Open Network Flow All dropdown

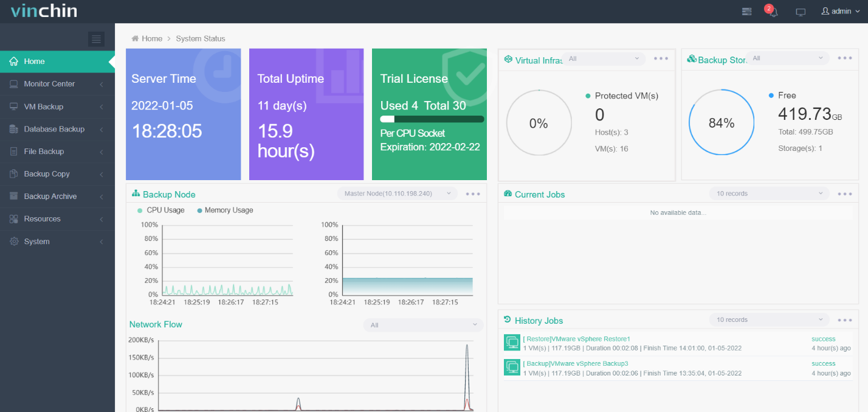pyautogui.click(x=423, y=325)
